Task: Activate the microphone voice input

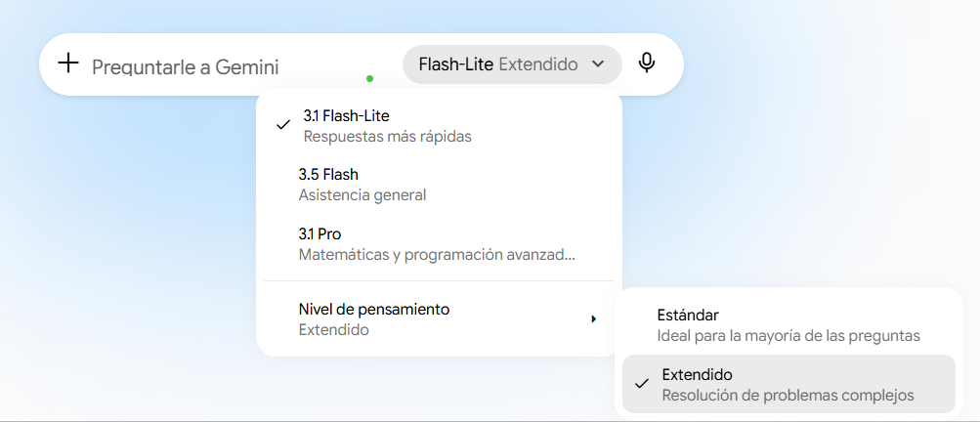Action: (647, 63)
